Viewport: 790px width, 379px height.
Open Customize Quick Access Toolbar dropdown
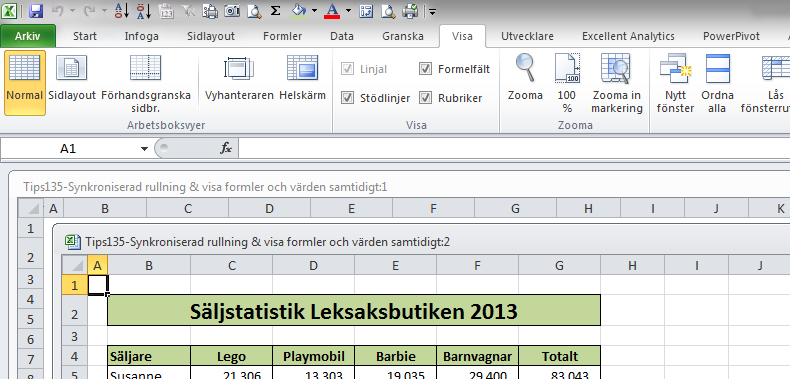[432, 11]
